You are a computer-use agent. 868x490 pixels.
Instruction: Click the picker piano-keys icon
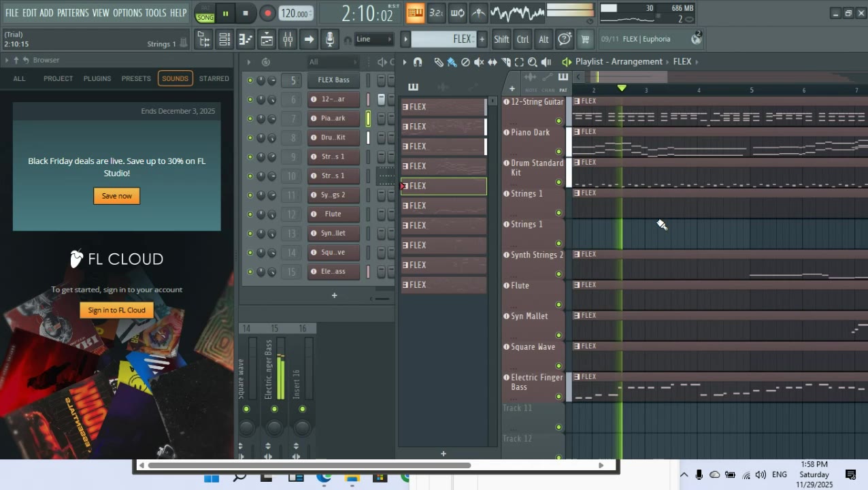point(413,87)
